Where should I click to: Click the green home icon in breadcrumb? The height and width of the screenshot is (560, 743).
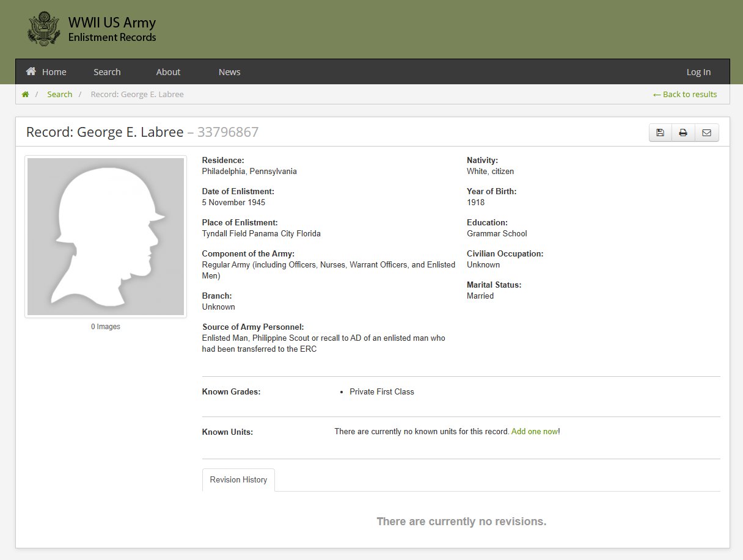click(x=25, y=95)
